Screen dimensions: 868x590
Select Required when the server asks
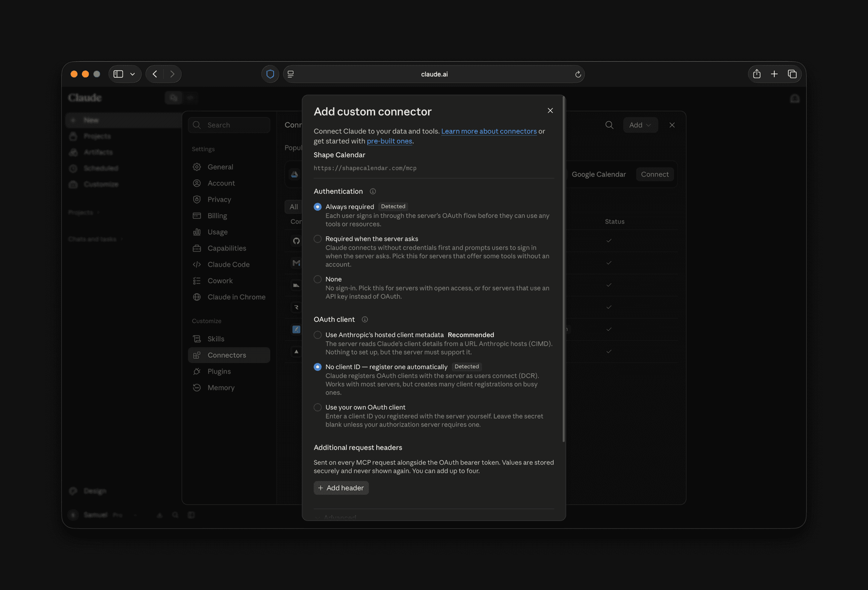(318, 239)
